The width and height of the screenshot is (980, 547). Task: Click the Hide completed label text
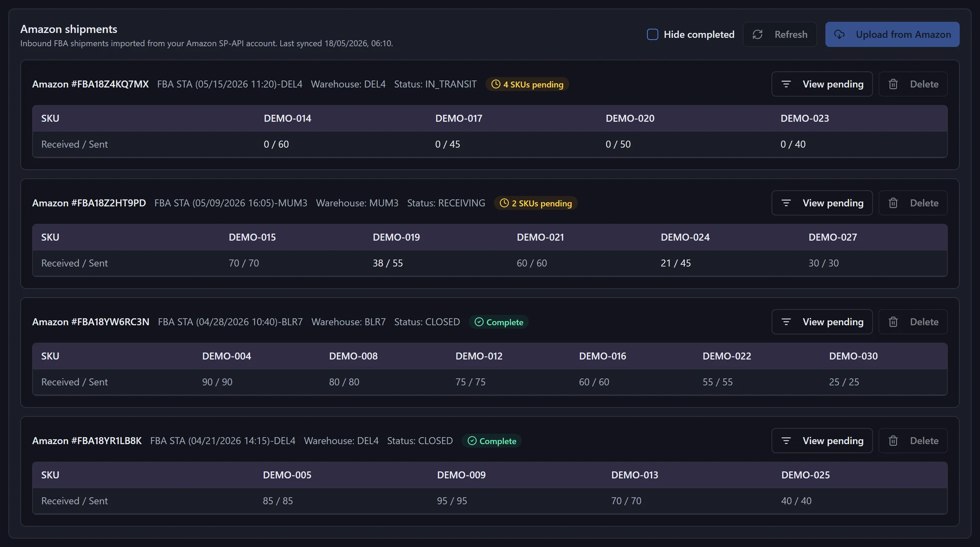point(699,34)
